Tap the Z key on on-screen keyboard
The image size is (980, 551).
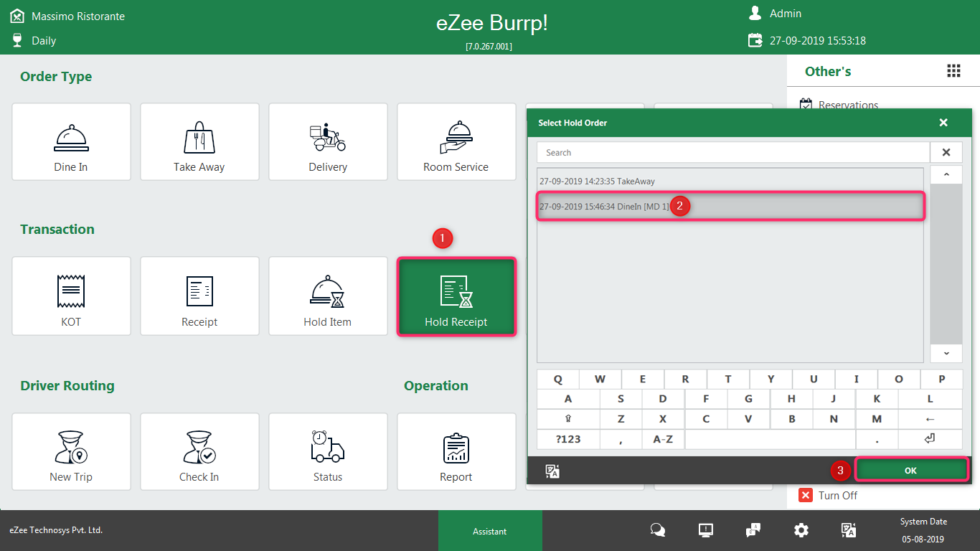pos(621,419)
